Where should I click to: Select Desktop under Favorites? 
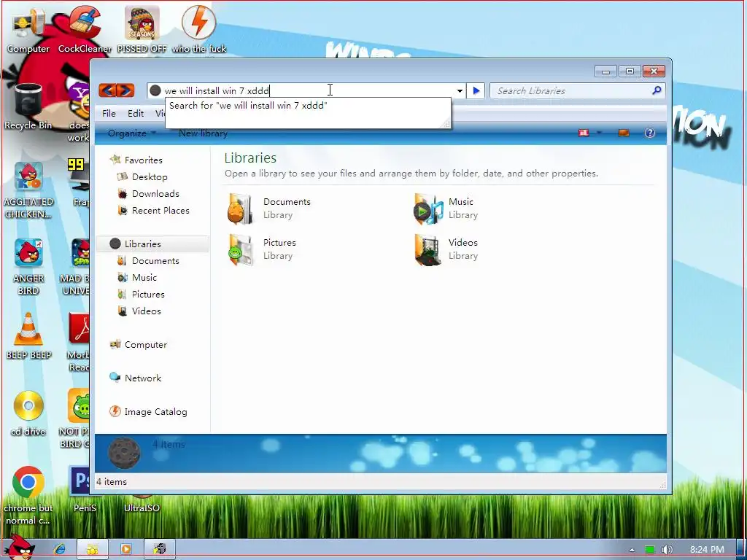click(x=149, y=176)
